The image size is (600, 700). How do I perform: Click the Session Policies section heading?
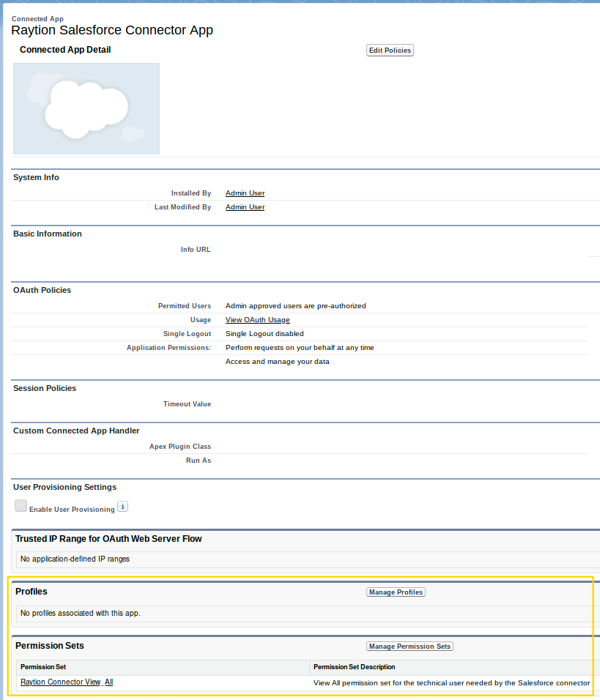[x=45, y=388]
